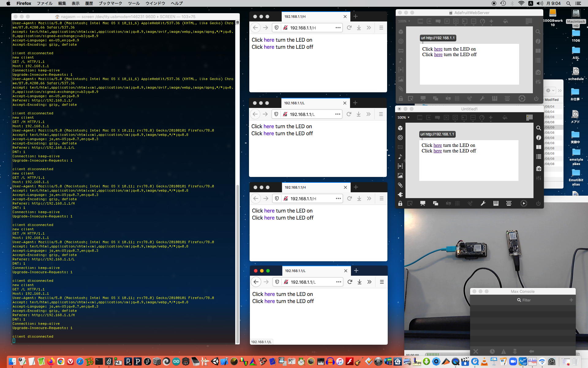Image resolution: width=588 pixels, height=368 pixels.
Task: Toggle patcher lock in Untitled1 window
Action: pos(400,203)
